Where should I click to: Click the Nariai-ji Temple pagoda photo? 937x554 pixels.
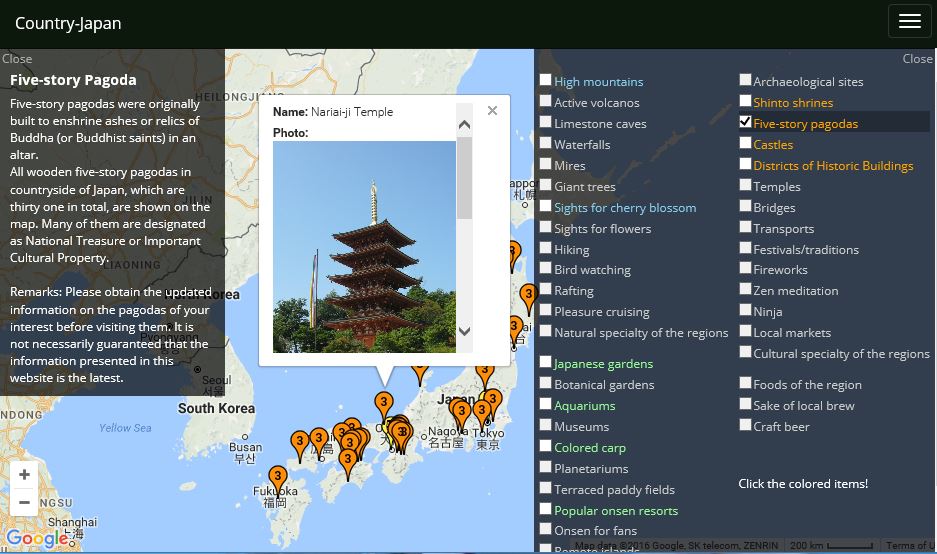(x=364, y=246)
